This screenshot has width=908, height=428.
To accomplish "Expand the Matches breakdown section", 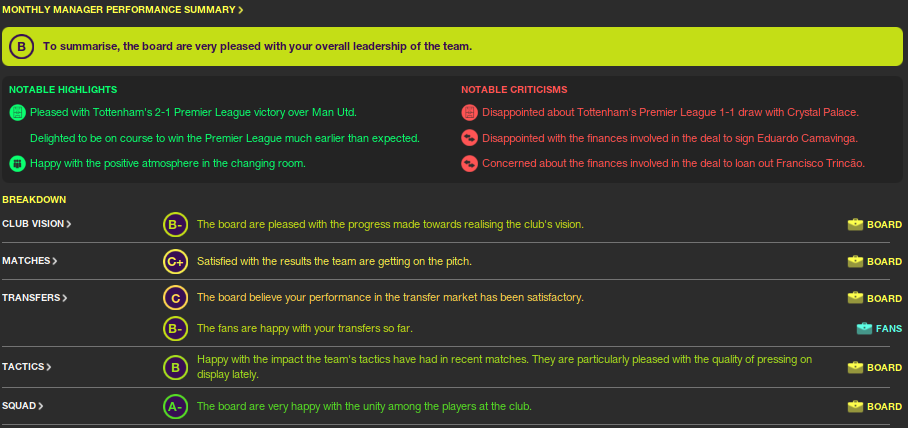I will [30, 261].
